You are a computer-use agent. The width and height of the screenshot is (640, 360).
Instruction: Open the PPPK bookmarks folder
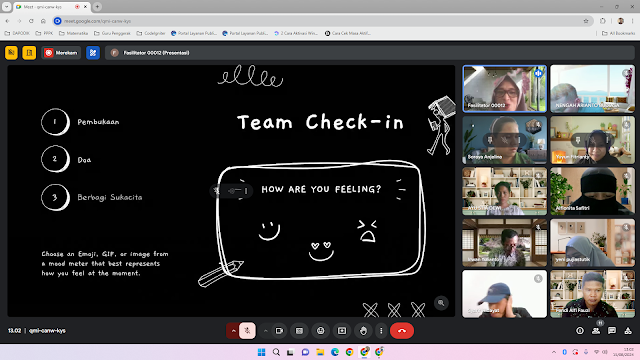[x=44, y=33]
